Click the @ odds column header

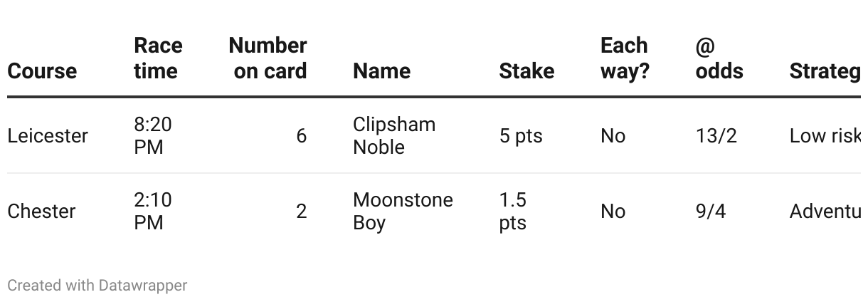coord(719,58)
